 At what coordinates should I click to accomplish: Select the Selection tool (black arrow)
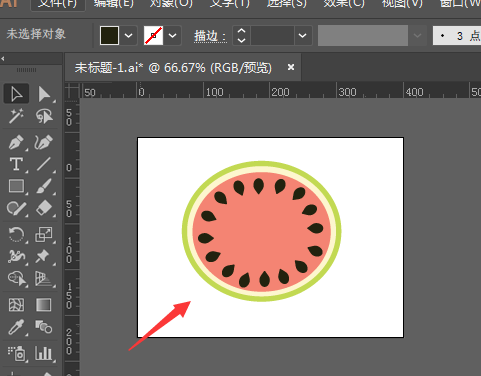point(16,94)
